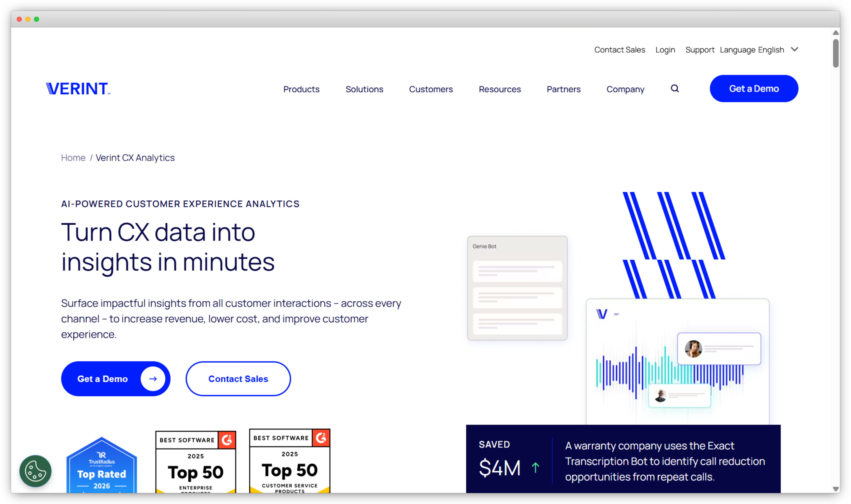Click the AI-POWERED CUSTOMER EXPERIENCE ANALYTICS label
Screen dimensions: 851x504
pos(180,204)
